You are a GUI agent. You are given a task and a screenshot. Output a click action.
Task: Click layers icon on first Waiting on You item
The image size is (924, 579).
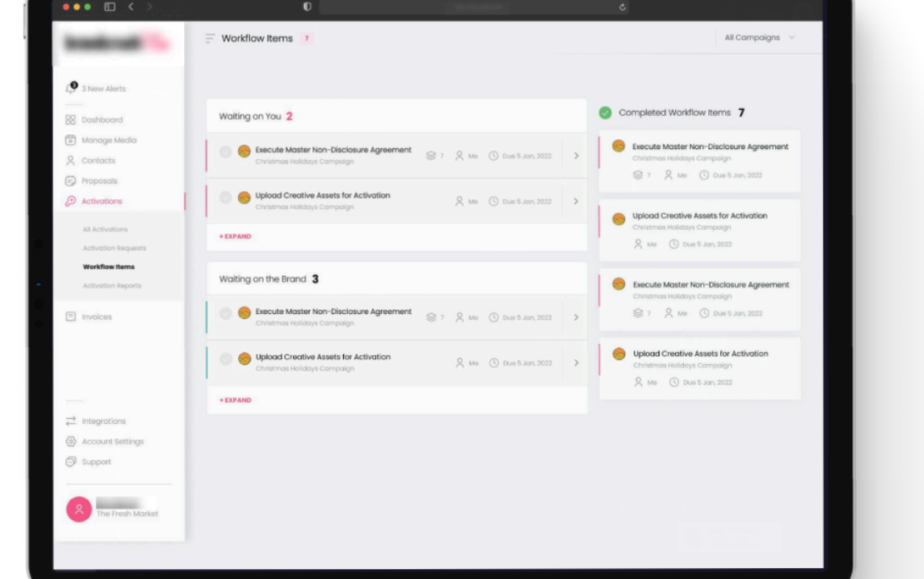430,156
